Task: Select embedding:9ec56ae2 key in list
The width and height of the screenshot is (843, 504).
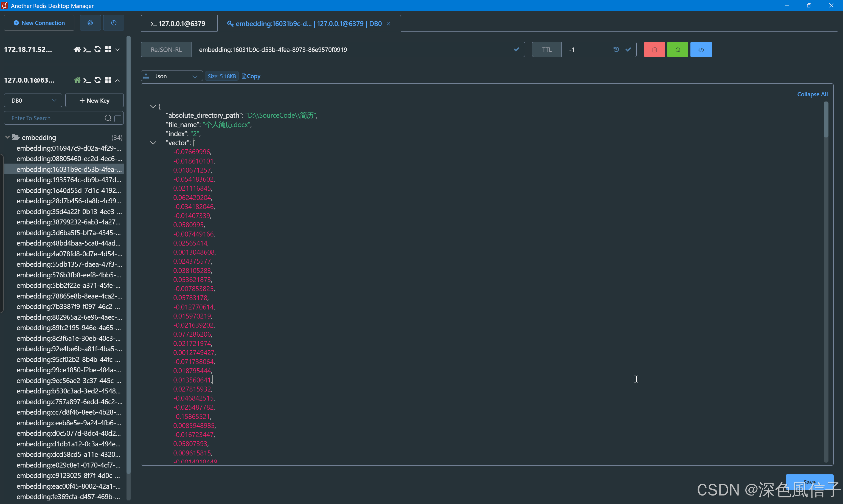Action: coord(68,380)
